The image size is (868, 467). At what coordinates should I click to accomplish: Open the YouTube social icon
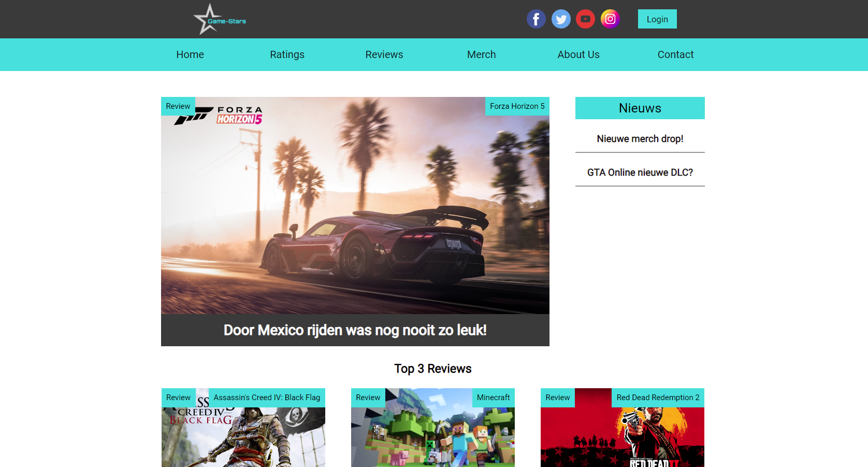pos(585,19)
